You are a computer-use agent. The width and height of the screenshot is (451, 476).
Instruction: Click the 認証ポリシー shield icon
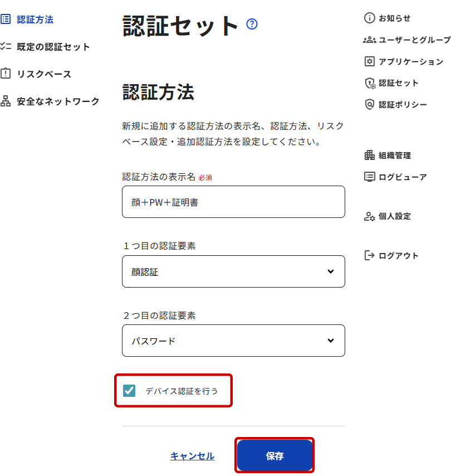(x=369, y=104)
